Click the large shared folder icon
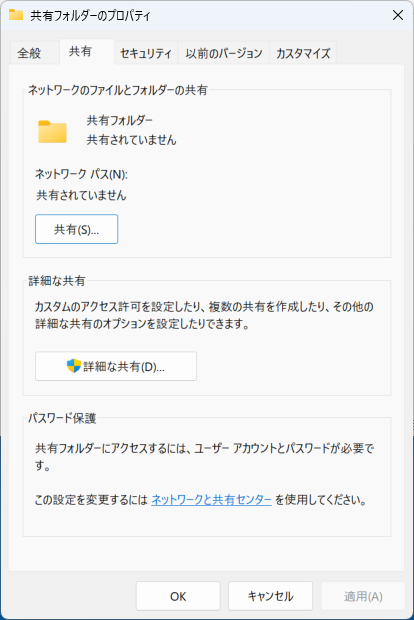 pos(52,131)
